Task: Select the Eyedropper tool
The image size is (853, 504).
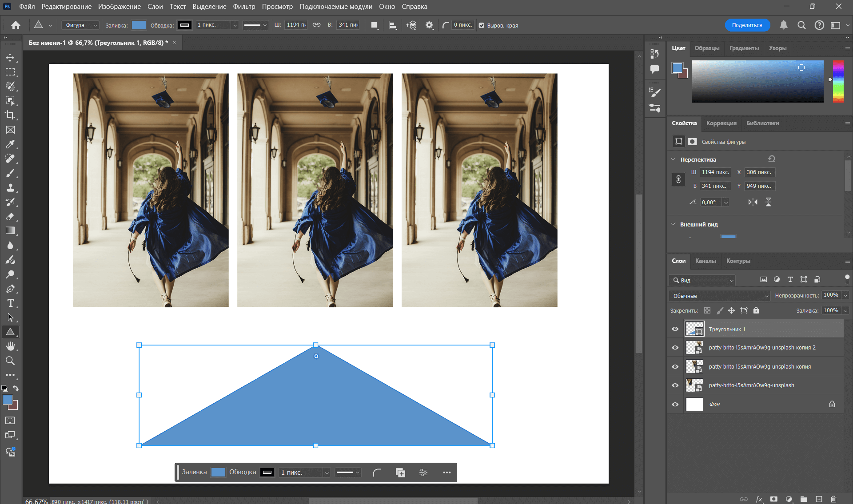Action: 10,144
